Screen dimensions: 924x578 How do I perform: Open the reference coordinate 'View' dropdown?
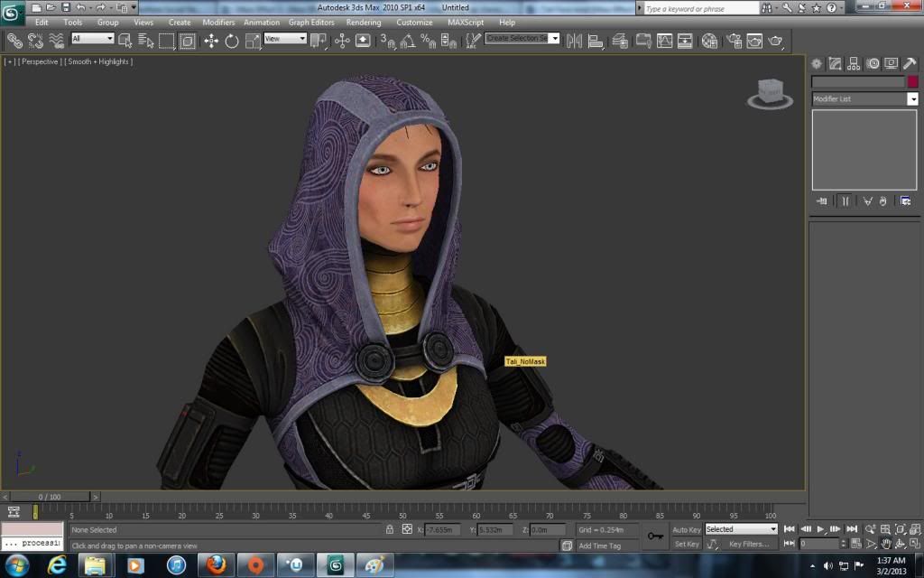pyautogui.click(x=285, y=39)
